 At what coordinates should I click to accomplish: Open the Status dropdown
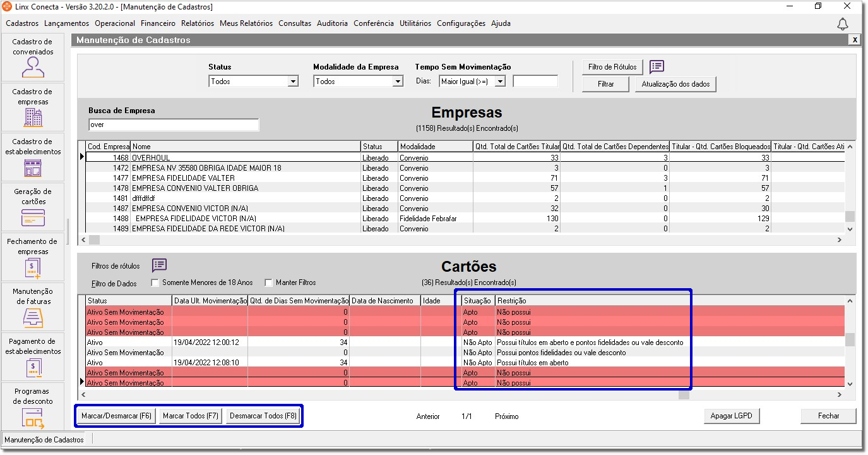click(x=293, y=82)
